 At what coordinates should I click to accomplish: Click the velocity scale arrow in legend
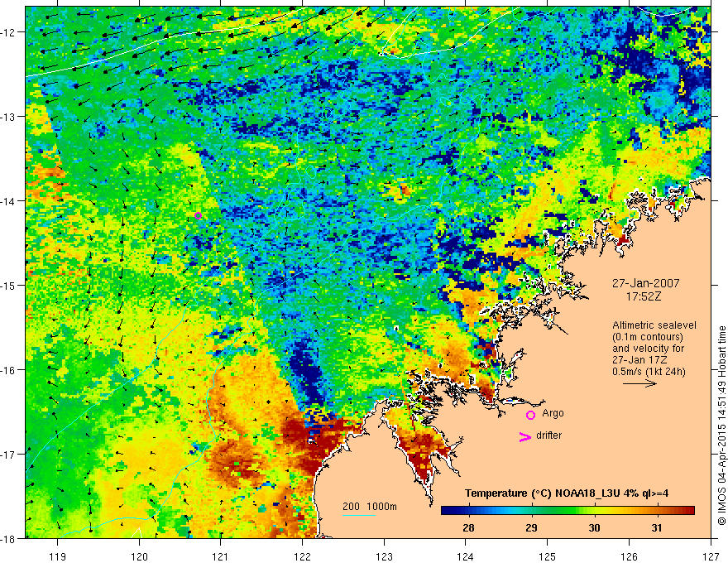(639, 383)
